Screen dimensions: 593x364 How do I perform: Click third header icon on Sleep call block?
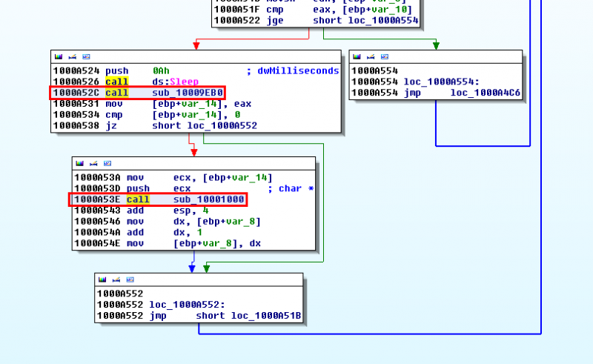[86, 56]
